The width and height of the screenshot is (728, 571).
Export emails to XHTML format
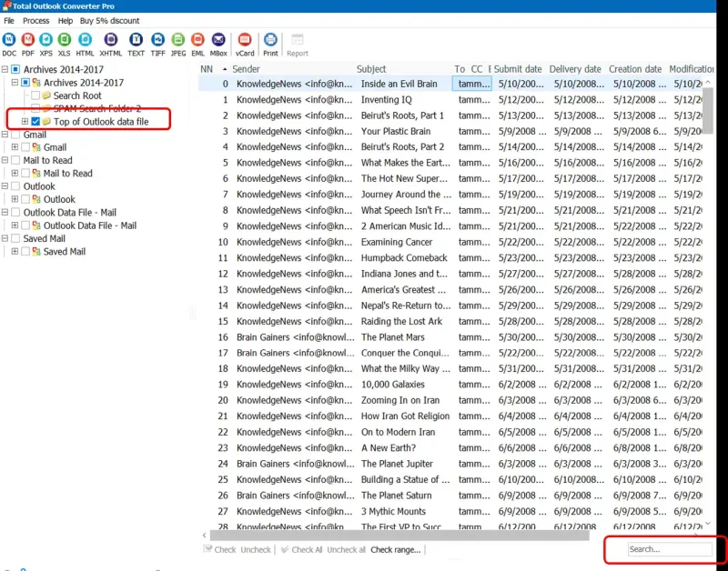tap(111, 40)
